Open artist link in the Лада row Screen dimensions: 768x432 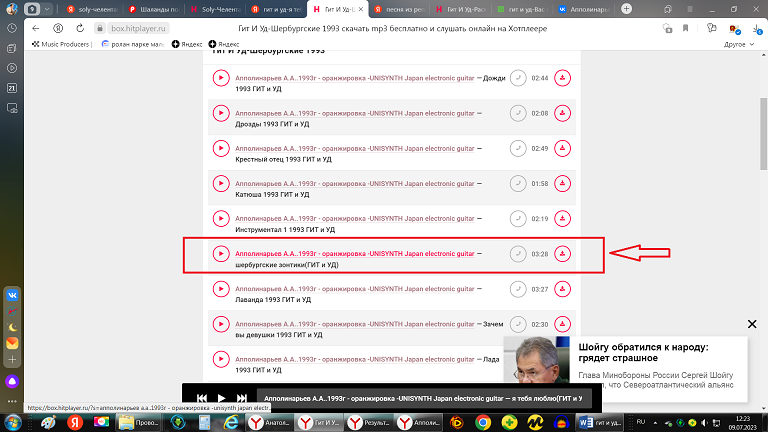click(355, 360)
